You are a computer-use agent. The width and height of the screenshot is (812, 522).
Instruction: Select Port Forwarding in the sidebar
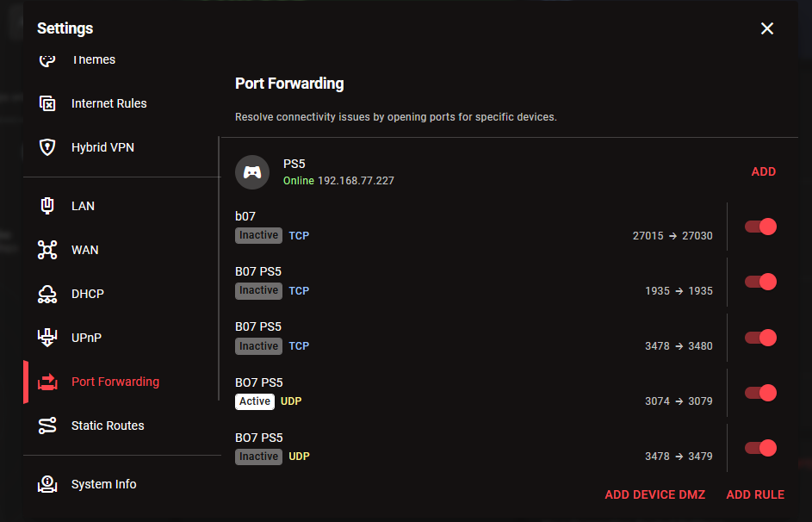[115, 382]
